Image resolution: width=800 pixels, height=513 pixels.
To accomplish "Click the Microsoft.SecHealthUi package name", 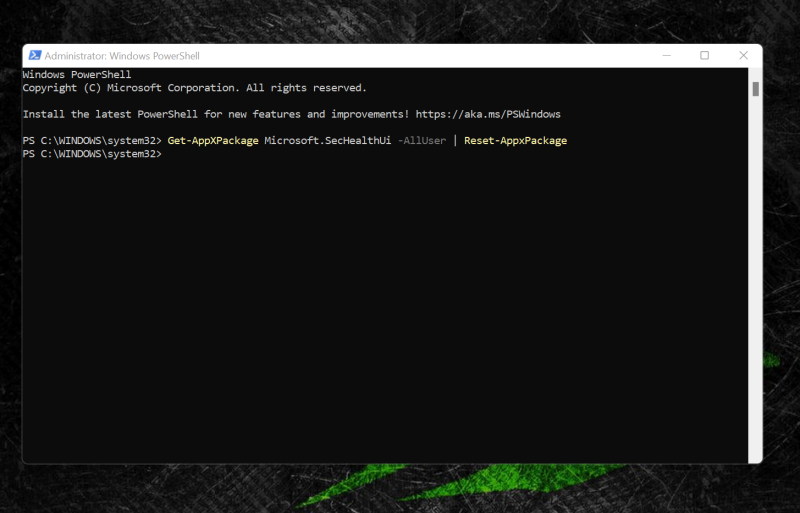I will coord(327,141).
